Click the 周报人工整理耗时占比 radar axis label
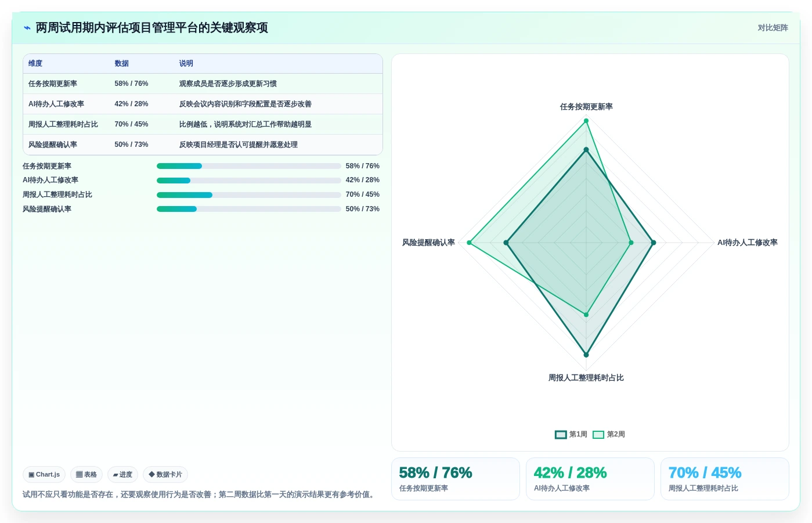This screenshot has width=812, height=523. (x=586, y=378)
